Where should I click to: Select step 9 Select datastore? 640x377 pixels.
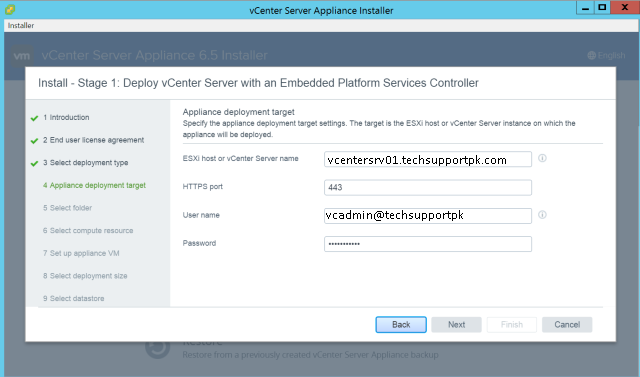click(73, 299)
